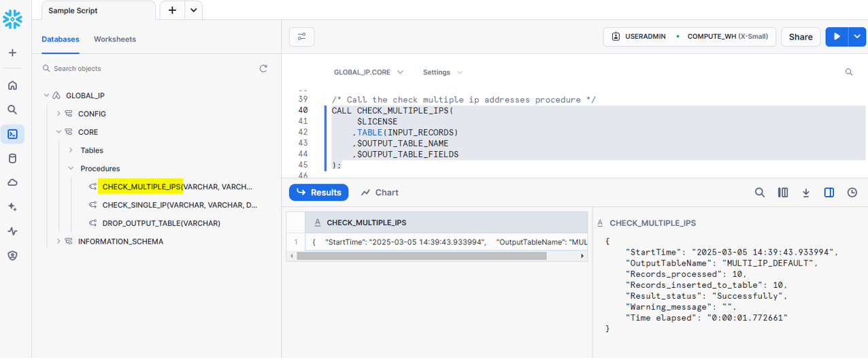Open the query history clock icon

[852, 193]
